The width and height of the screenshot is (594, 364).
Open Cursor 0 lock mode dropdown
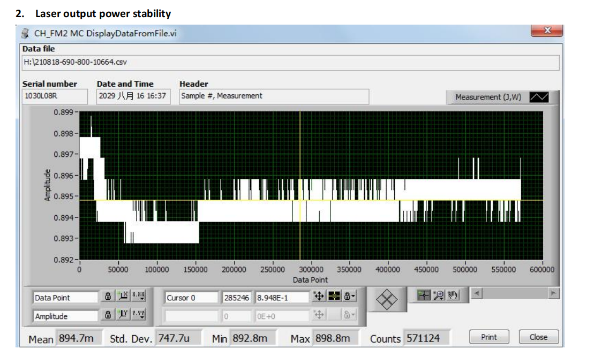349,297
